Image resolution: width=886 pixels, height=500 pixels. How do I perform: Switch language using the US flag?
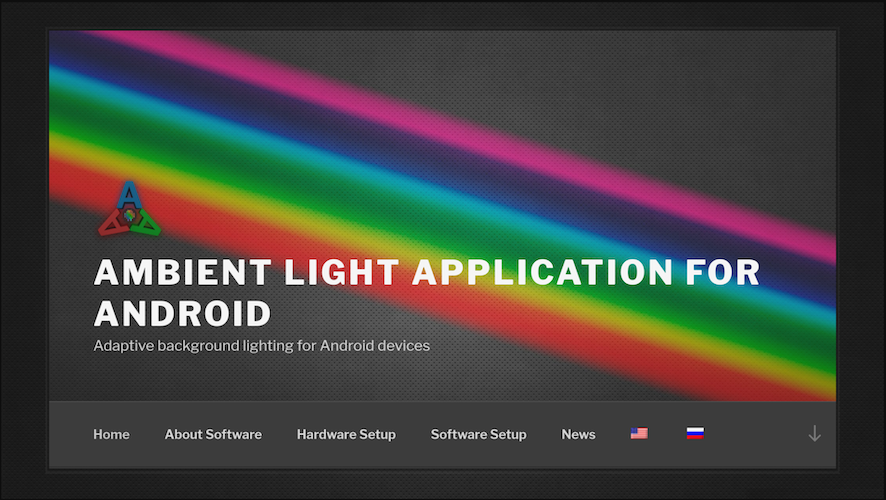tap(639, 433)
